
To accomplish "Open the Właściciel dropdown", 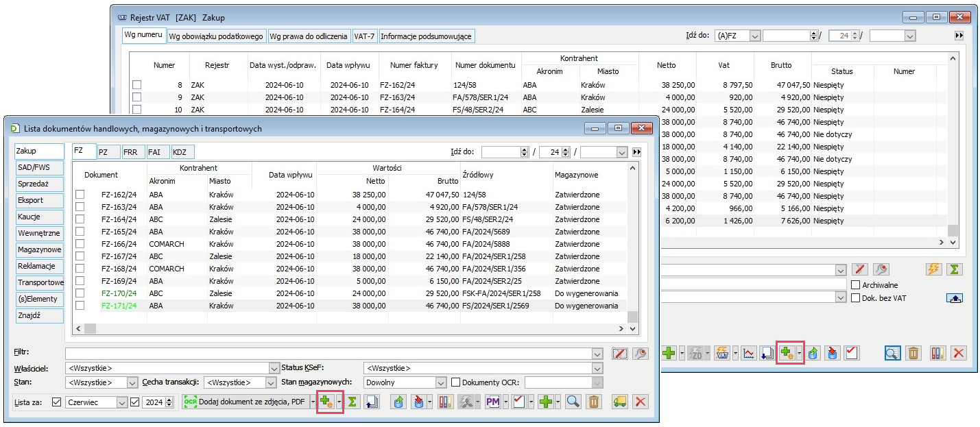I will click(275, 368).
